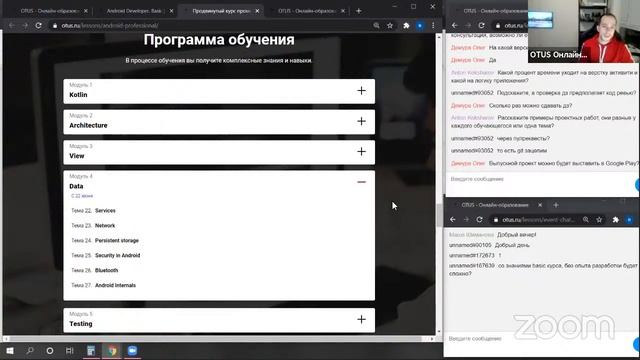This screenshot has width=640, height=360.
Task: Click topic Network in Data module
Action: (105, 226)
